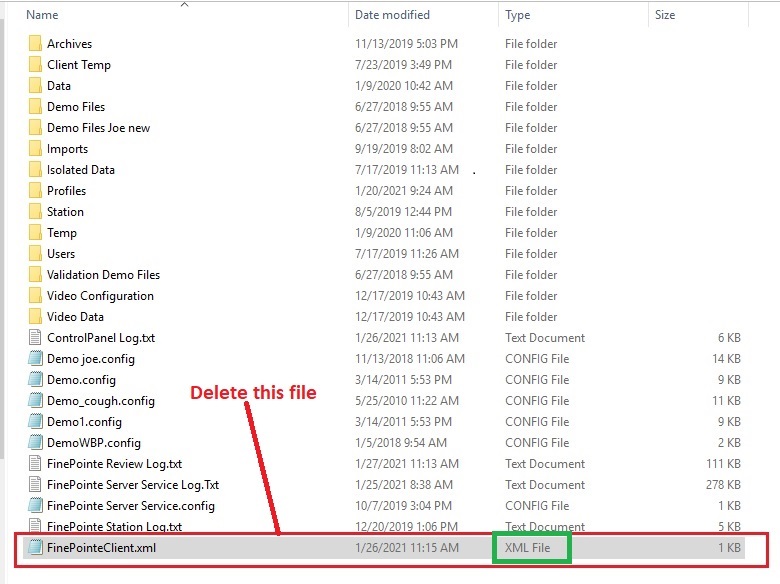Click the Demo joe.config file name
This screenshot has height=584, width=780.
(91, 359)
